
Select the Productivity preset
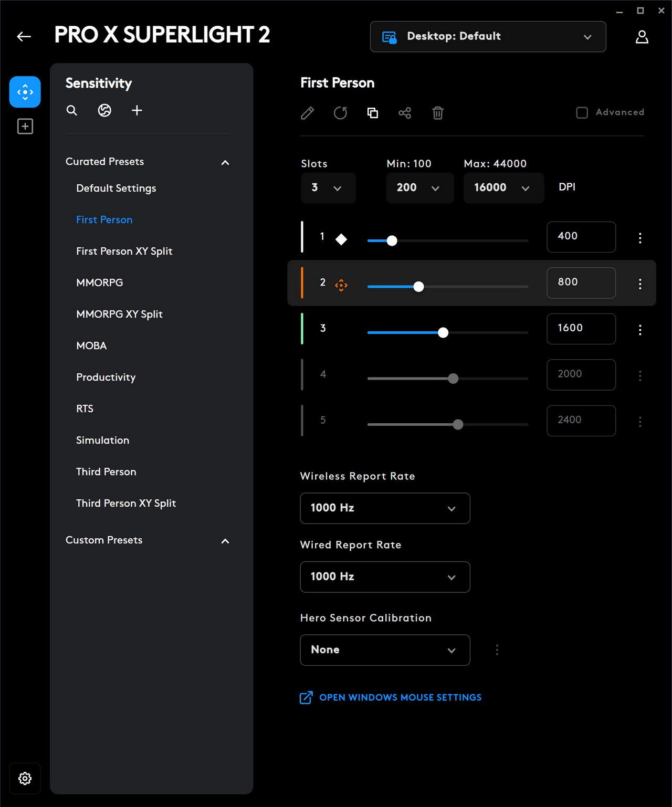(x=106, y=377)
